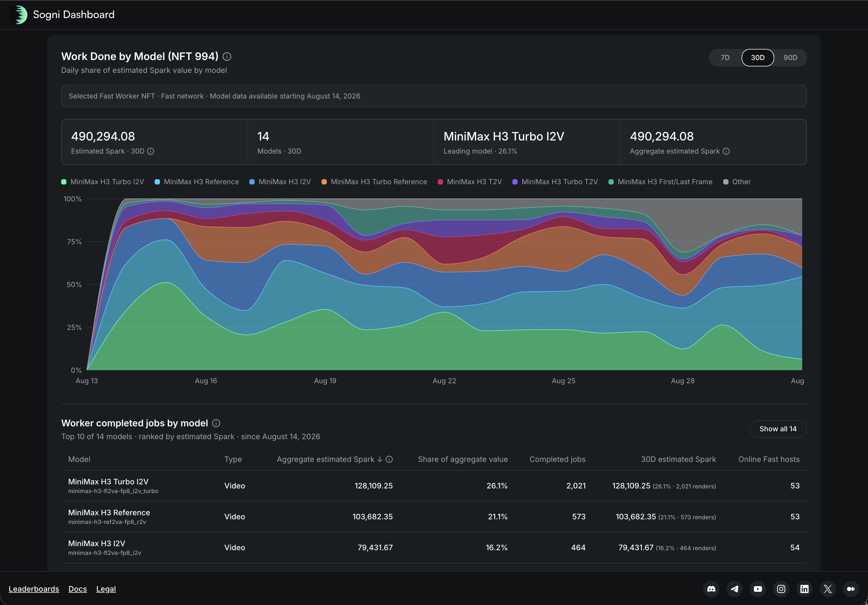Select the MiniMax H3 Turbo I2V table row
Screen dimensions: 868x605
pyautogui.click(x=434, y=486)
